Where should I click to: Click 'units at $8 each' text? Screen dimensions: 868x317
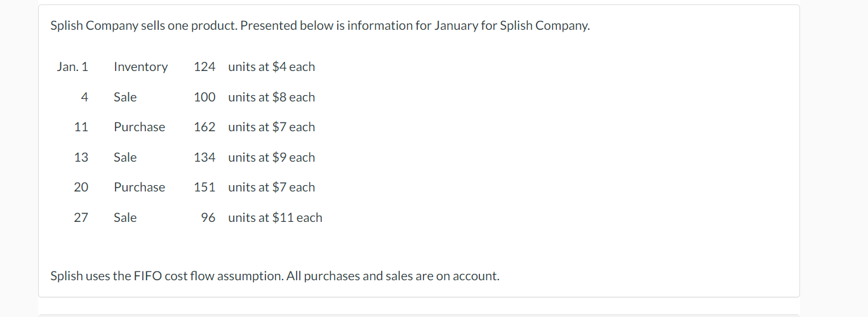pyautogui.click(x=271, y=97)
